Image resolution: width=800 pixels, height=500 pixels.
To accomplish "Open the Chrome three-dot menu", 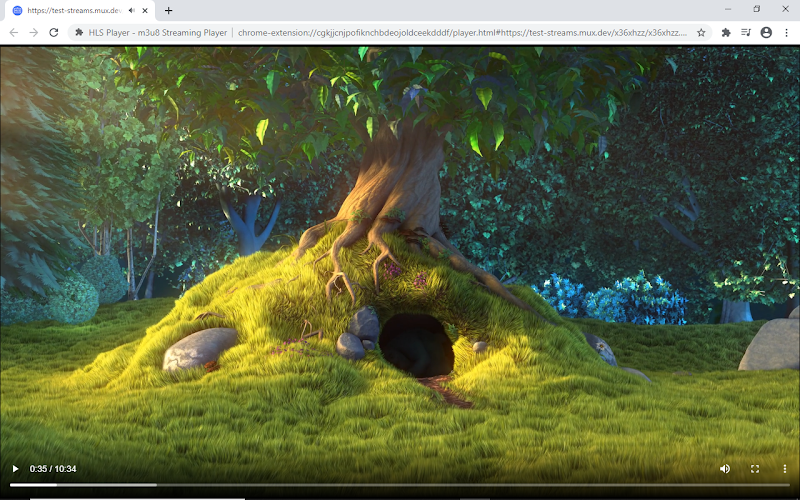I will coord(786,33).
